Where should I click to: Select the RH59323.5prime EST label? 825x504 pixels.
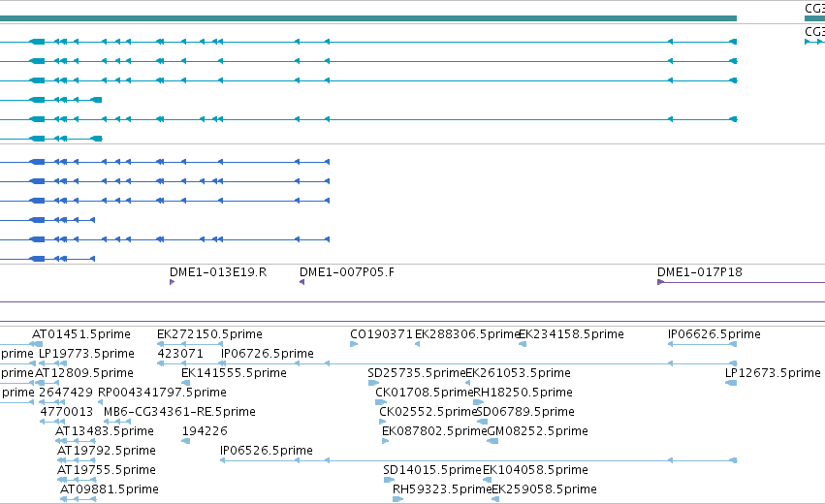(442, 489)
